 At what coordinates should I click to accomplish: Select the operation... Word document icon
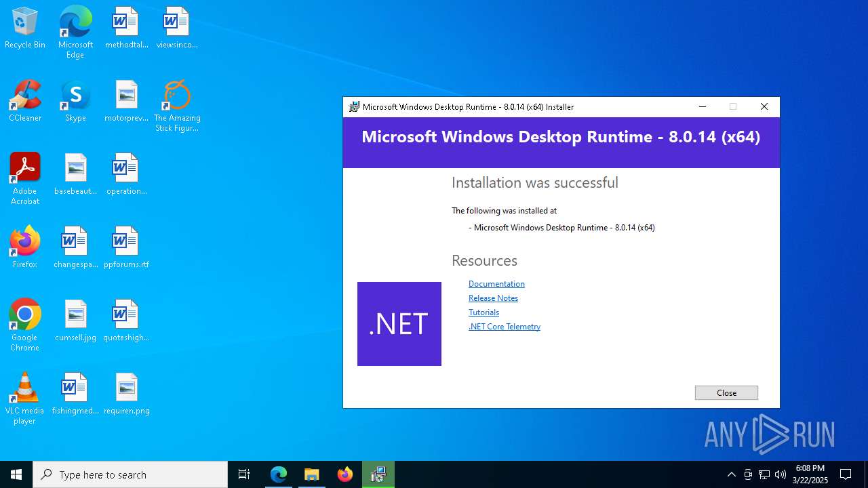[126, 174]
